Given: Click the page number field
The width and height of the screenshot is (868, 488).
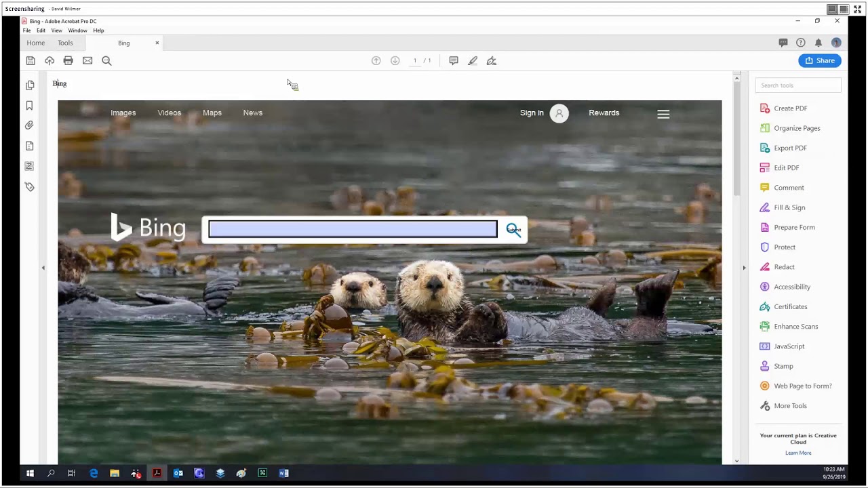Looking at the screenshot, I should [415, 60].
